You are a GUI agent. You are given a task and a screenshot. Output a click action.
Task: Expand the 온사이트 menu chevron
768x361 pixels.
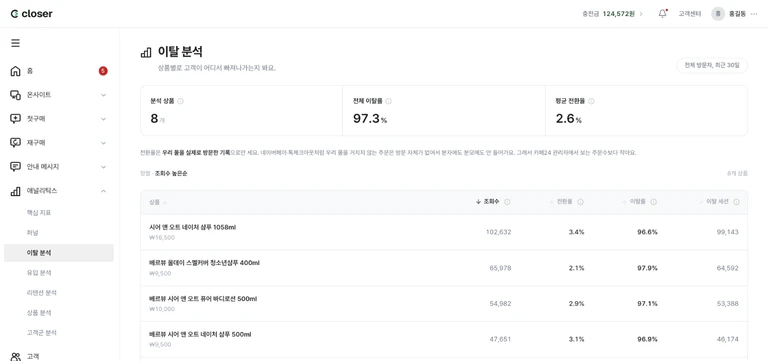[103, 95]
